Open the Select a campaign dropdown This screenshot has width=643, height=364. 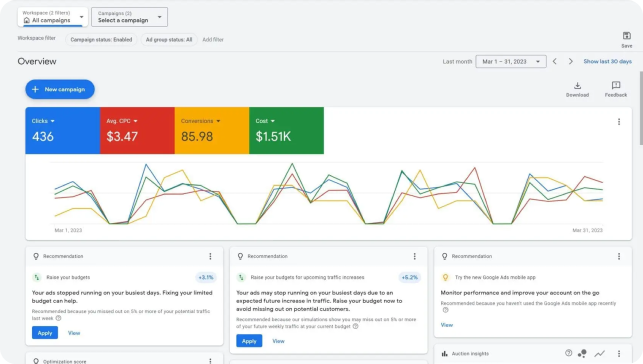click(x=129, y=17)
